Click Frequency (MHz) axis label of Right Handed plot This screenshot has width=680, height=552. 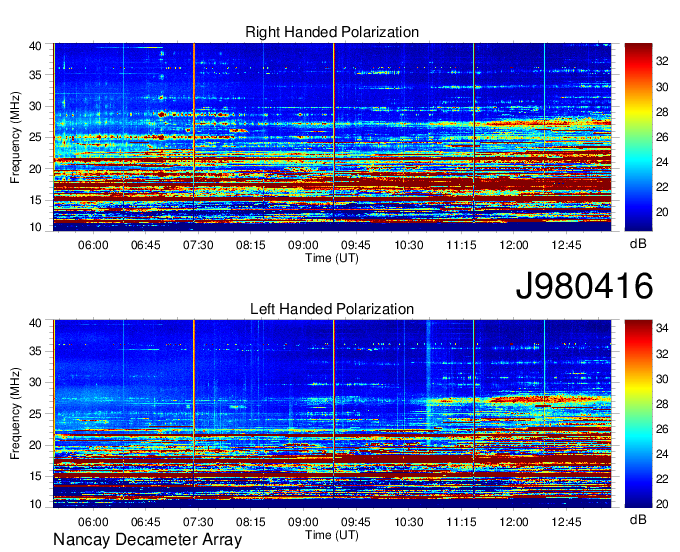coord(15,137)
